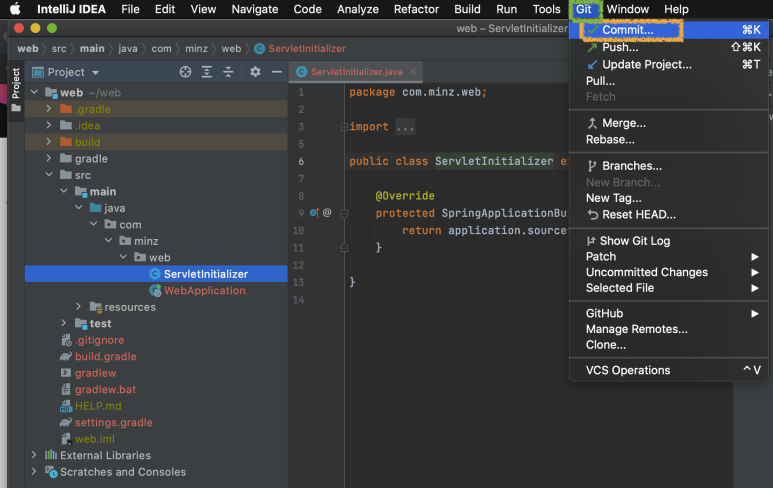Unfold the collapsed import block on line 3

[344, 127]
